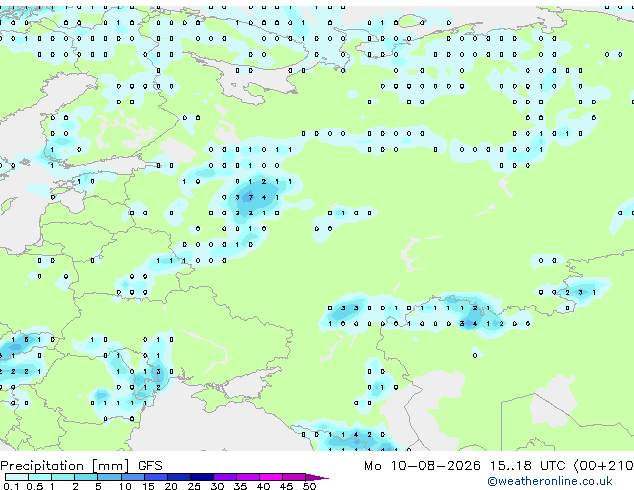Pick the 1–2 mm legend color swatch
Screen dimensions: 634x490
click(x=63, y=477)
